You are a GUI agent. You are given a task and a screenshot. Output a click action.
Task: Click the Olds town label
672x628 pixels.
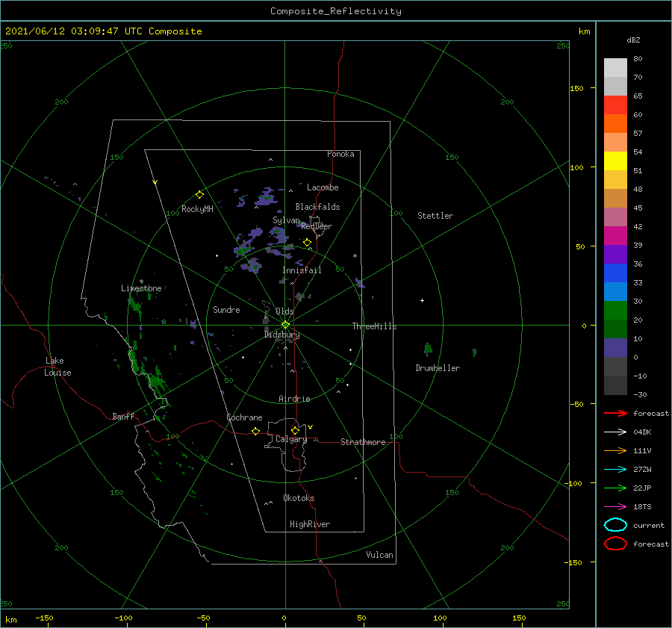pos(284,311)
